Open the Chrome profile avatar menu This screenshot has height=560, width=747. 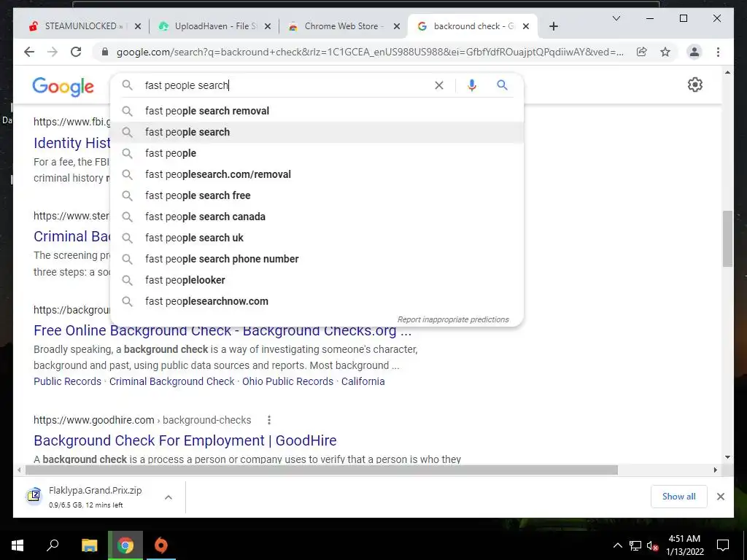pos(694,52)
